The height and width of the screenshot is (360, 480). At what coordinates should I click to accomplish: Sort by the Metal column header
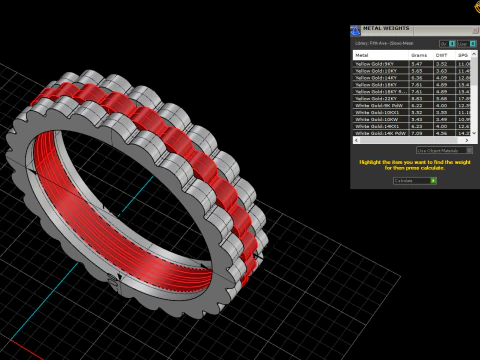[381, 55]
